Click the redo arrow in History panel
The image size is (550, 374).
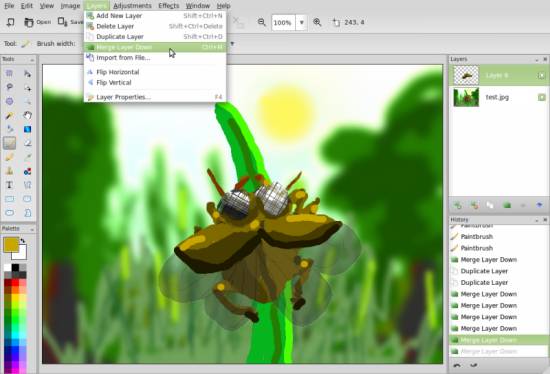click(x=473, y=366)
